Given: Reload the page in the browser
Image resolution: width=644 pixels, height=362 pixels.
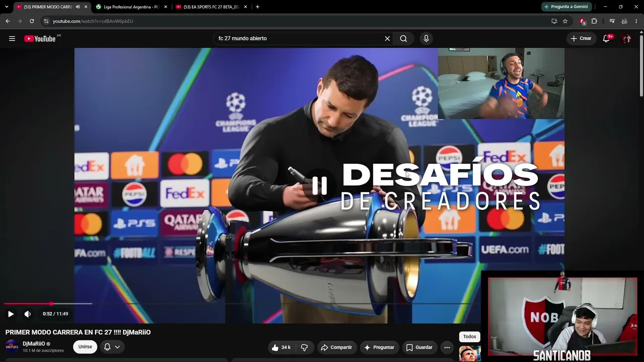Looking at the screenshot, I should click(x=32, y=21).
